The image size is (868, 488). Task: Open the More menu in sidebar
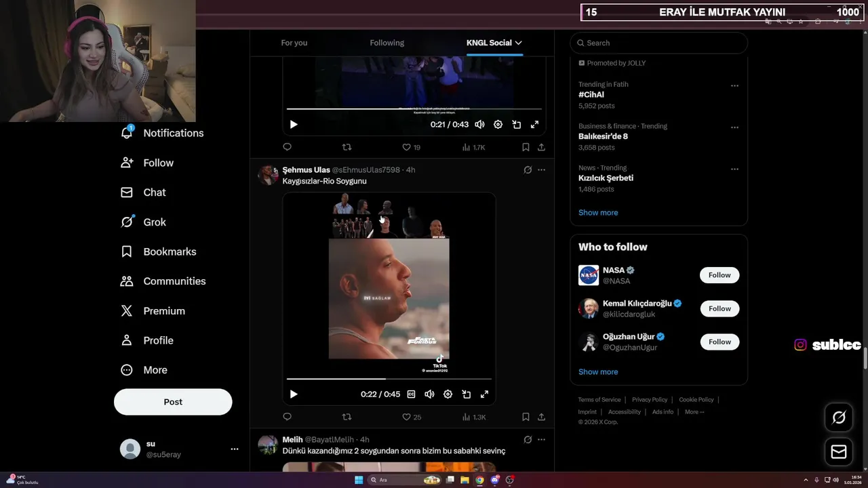click(144, 370)
